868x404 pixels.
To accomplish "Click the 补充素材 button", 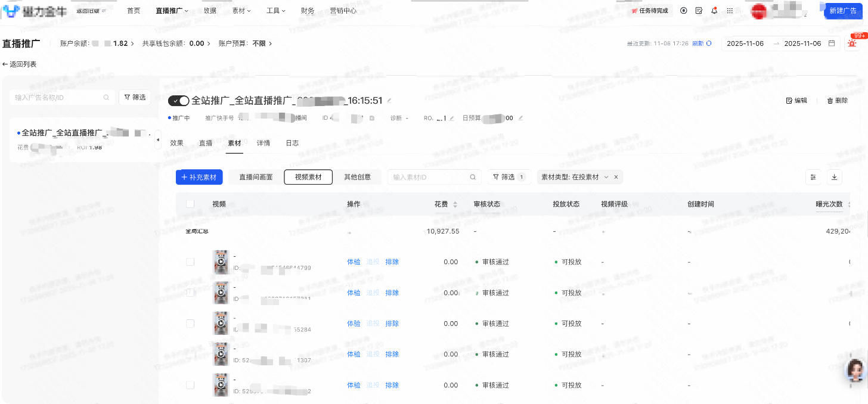I will [x=199, y=177].
